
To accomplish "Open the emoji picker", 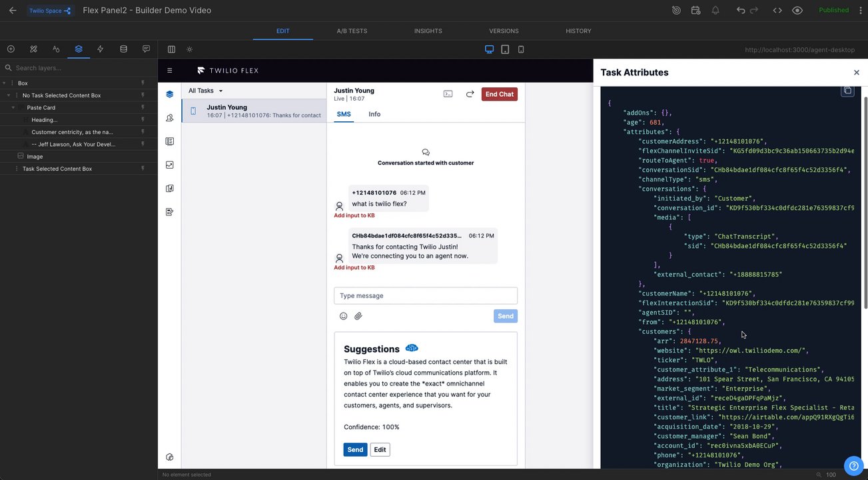I will pos(344,316).
